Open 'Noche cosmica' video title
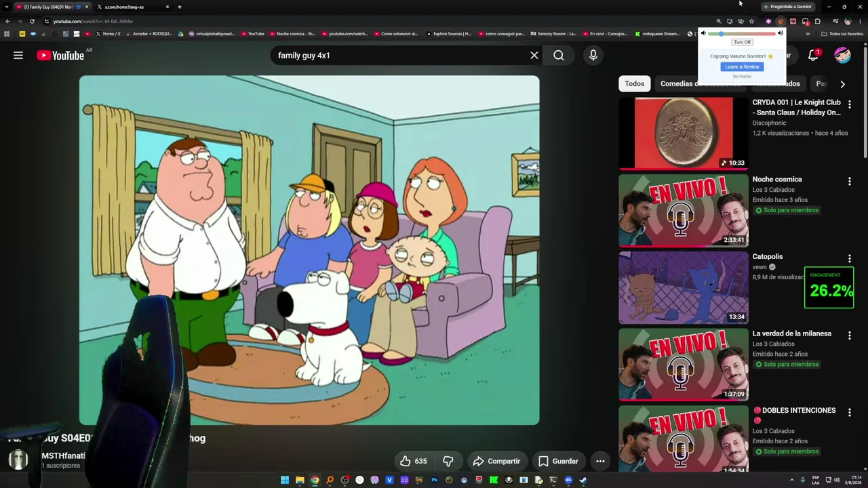This screenshot has height=488, width=868. tap(777, 180)
